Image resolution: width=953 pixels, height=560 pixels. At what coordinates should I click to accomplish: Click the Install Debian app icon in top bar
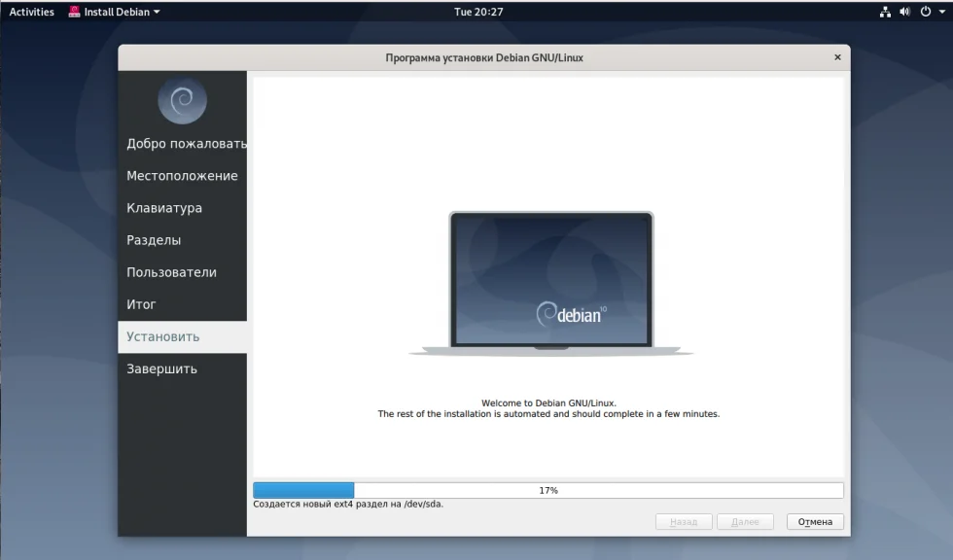point(74,12)
